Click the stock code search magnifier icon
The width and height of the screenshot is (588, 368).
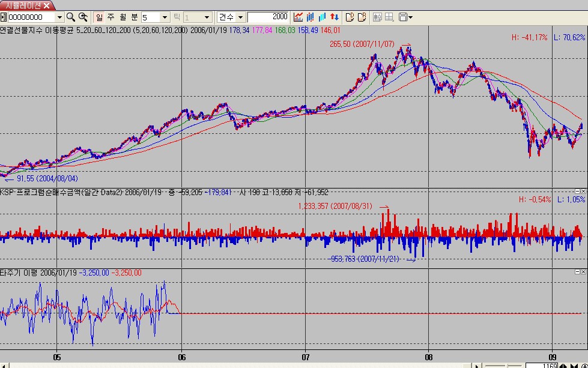(x=70, y=17)
